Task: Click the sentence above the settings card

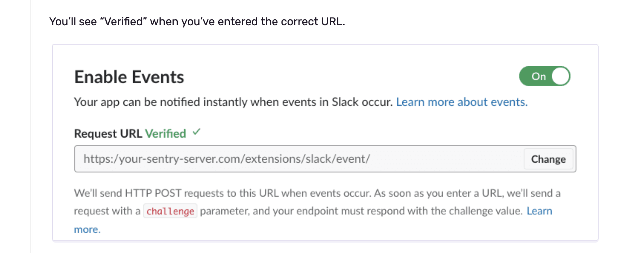Action: (x=197, y=21)
